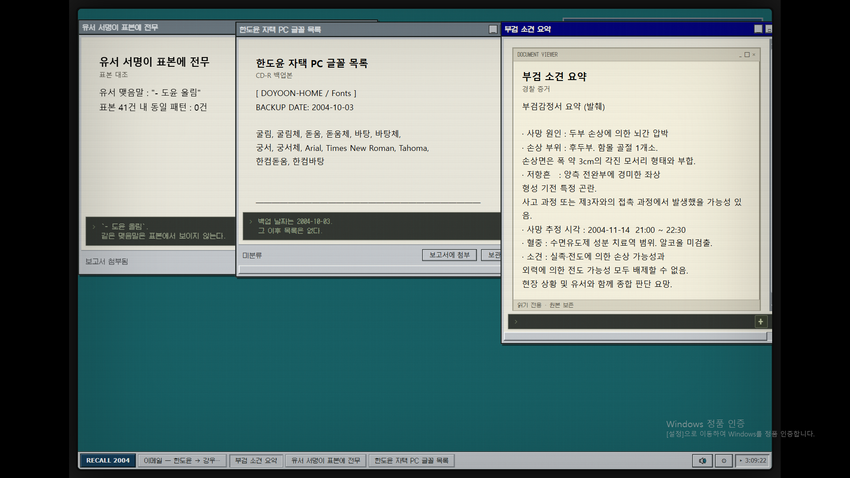Click the circle tray icon beside the speaker
Screen dimensions: 850x478
(x=723, y=461)
